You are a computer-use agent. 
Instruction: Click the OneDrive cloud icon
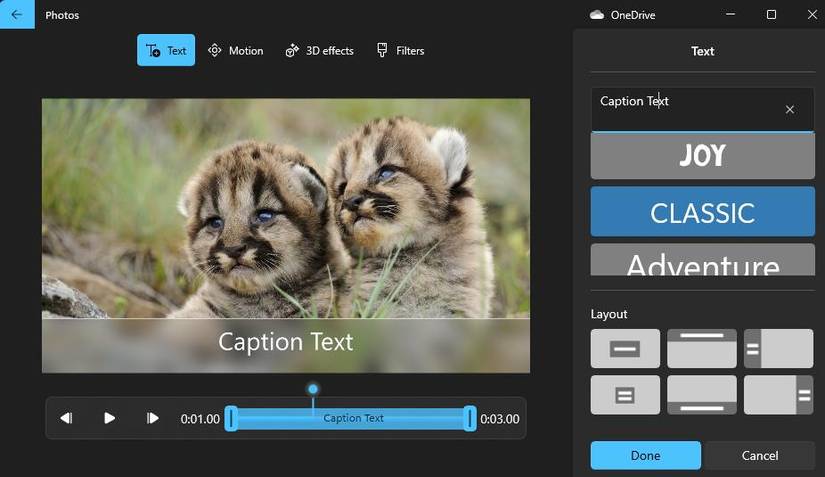597,15
